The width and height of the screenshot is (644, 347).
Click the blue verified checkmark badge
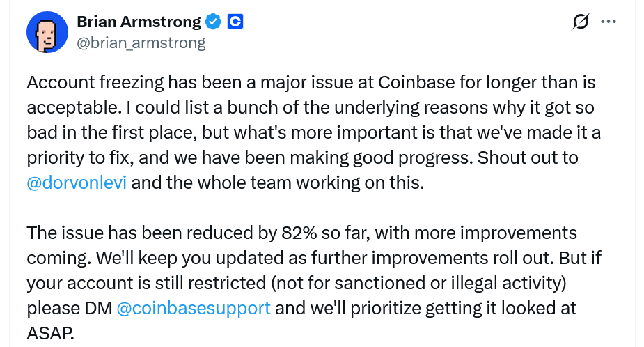coord(213,22)
